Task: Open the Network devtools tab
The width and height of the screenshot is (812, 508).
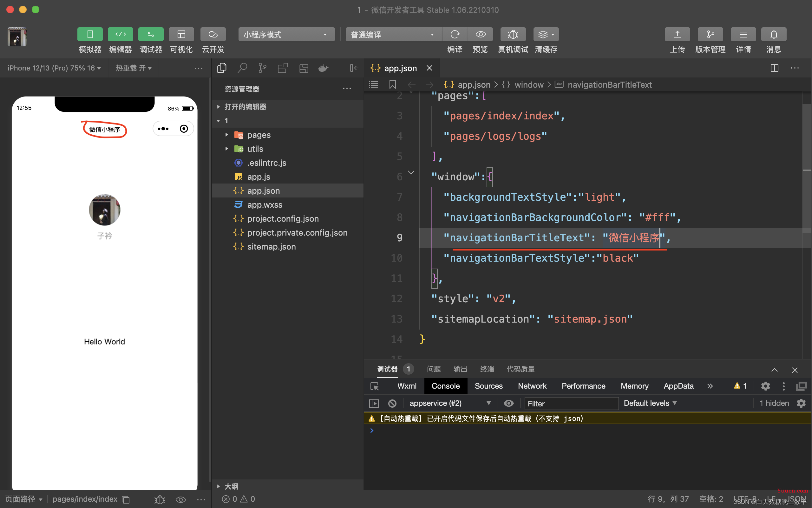Action: 532,386
